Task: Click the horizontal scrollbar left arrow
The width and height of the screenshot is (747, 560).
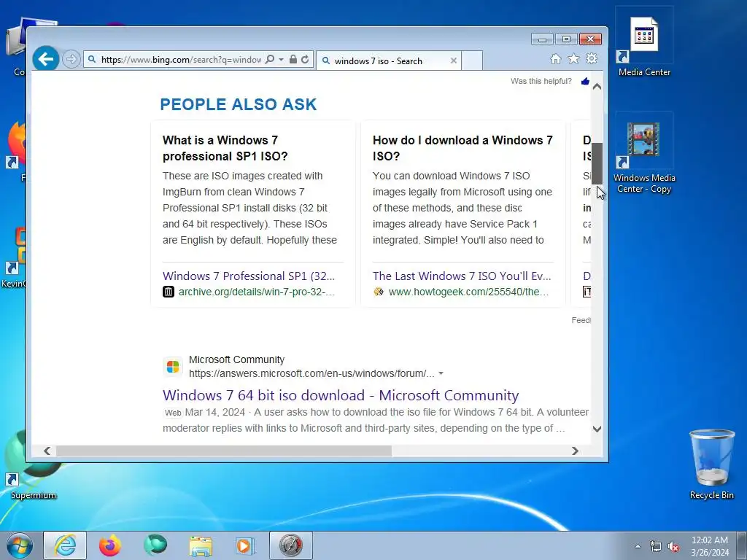Action: 47,451
